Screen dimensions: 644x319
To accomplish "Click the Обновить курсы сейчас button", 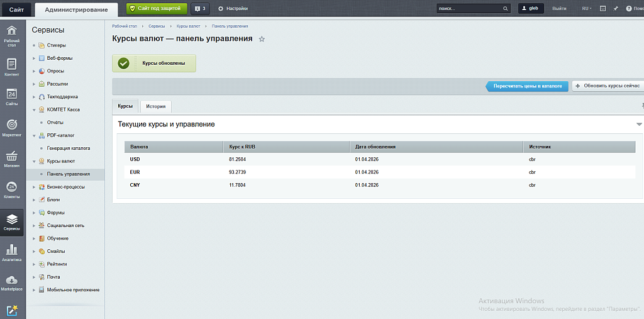I will tap(607, 86).
